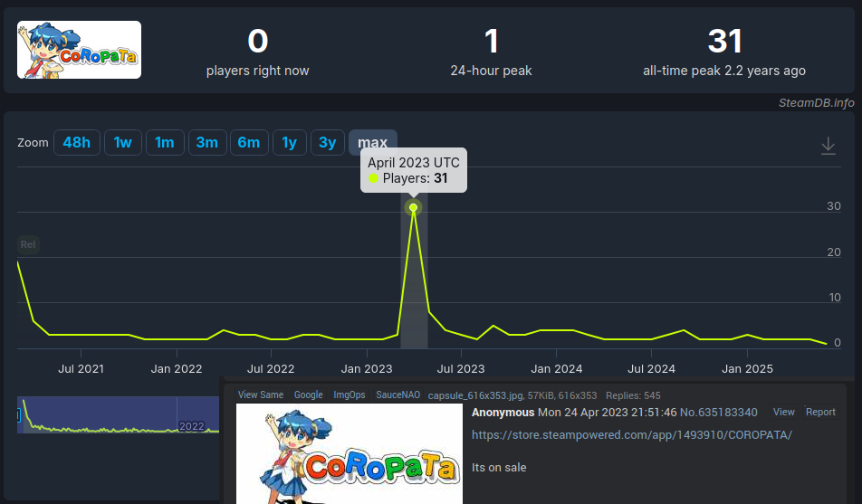
Task: Open the chart download icon
Action: pyautogui.click(x=828, y=146)
